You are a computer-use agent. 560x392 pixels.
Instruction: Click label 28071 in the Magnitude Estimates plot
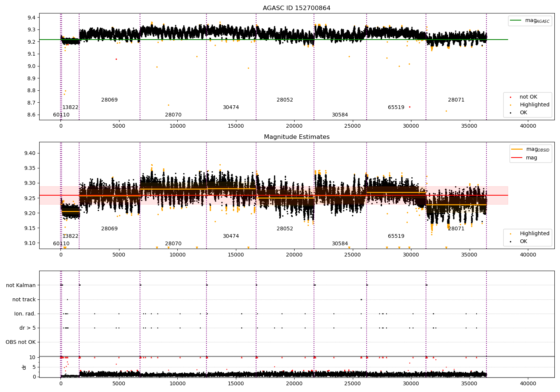click(x=456, y=229)
